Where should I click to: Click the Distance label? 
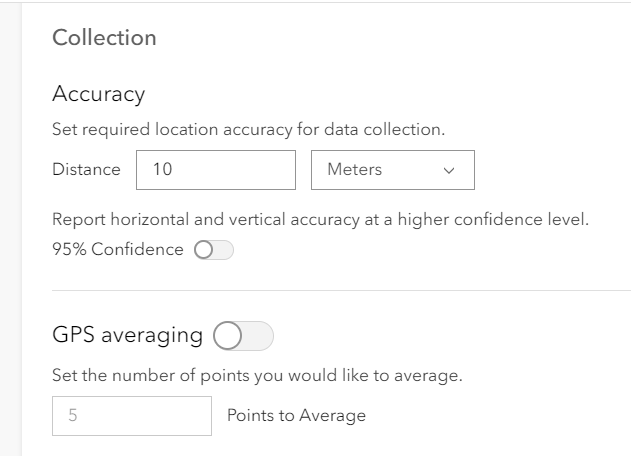86,170
